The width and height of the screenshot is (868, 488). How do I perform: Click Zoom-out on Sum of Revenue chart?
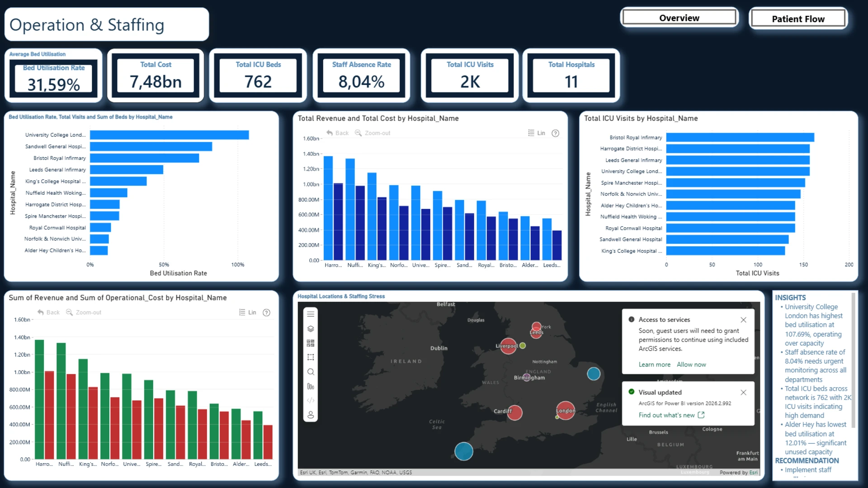pyautogui.click(x=84, y=313)
